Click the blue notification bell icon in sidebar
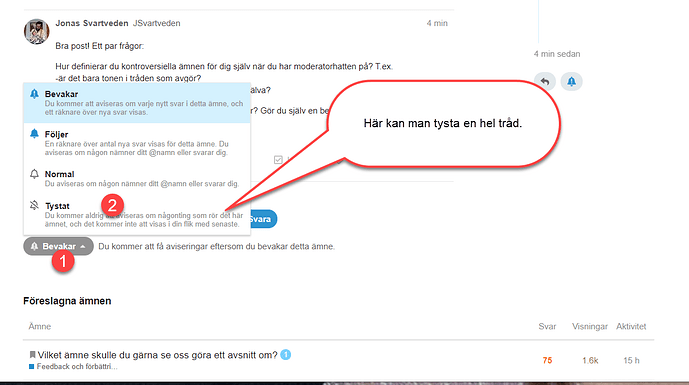 tap(571, 82)
